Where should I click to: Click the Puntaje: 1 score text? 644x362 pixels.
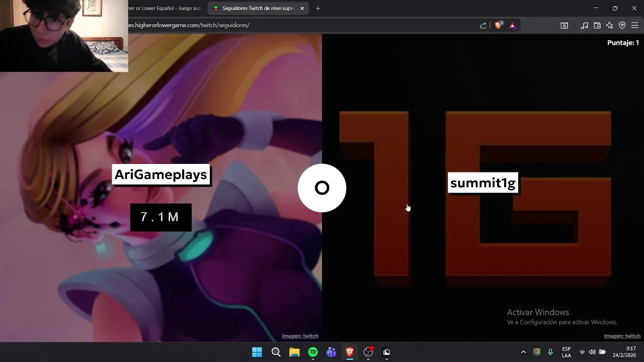pos(623,43)
